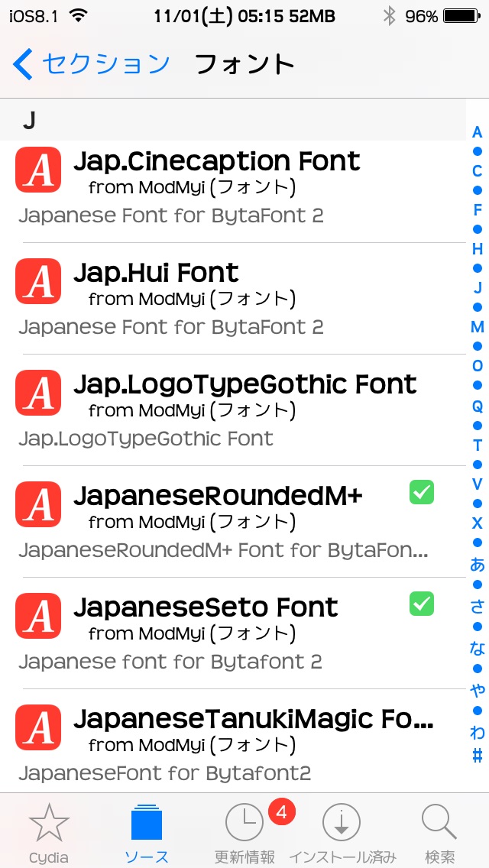Open the ソース tab
This screenshot has height=868, width=489.
coord(146,834)
